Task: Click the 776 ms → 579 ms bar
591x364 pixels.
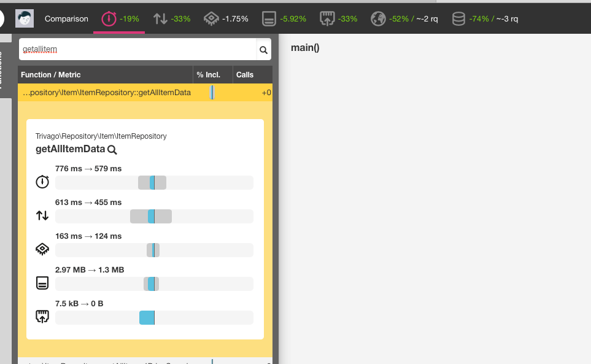Action: [153, 182]
